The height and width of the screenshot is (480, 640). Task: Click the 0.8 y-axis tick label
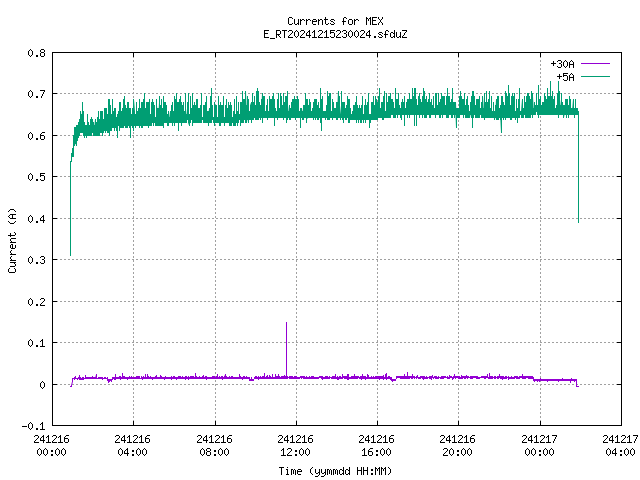pyautogui.click(x=36, y=53)
